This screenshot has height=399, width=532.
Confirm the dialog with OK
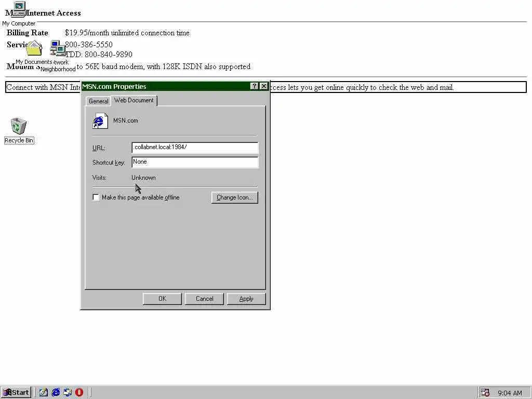pos(162,299)
